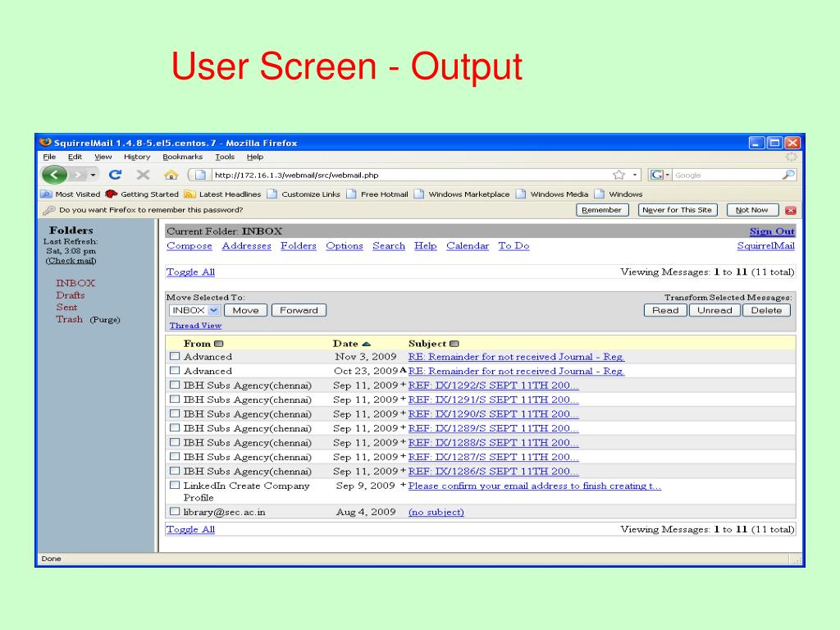
Task: Open the search engine selector dropdown
Action: pos(668,176)
